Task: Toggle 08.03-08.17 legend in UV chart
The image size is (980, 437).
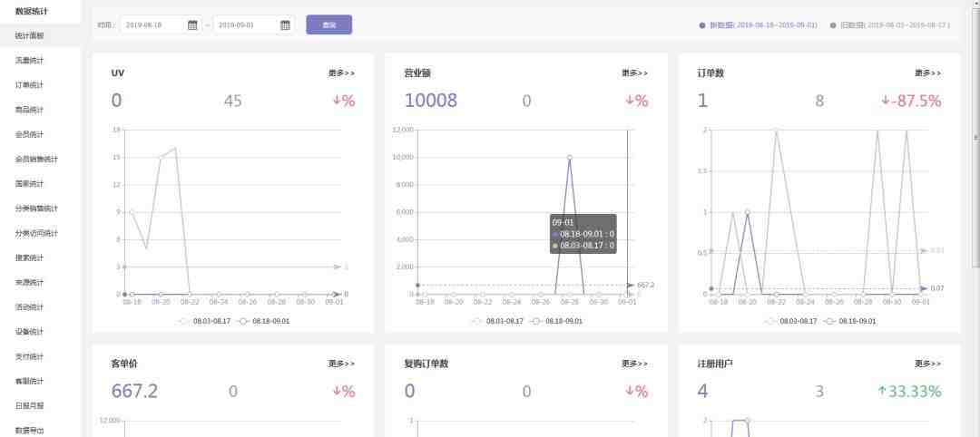Action: (204, 321)
